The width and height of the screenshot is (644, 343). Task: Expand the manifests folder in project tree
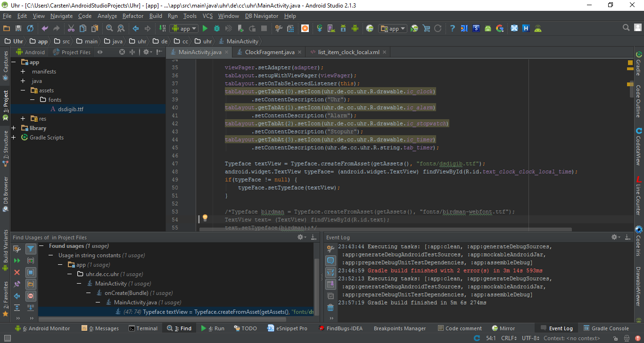(23, 72)
